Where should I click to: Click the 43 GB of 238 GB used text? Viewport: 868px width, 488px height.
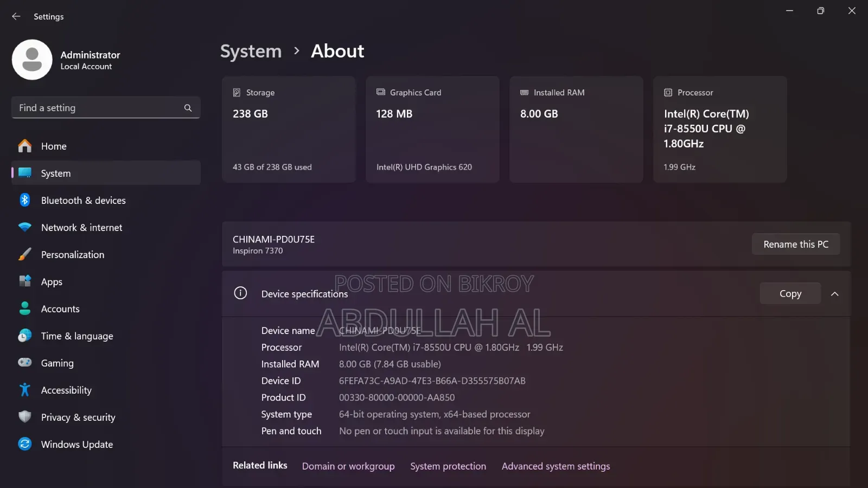[x=272, y=167]
